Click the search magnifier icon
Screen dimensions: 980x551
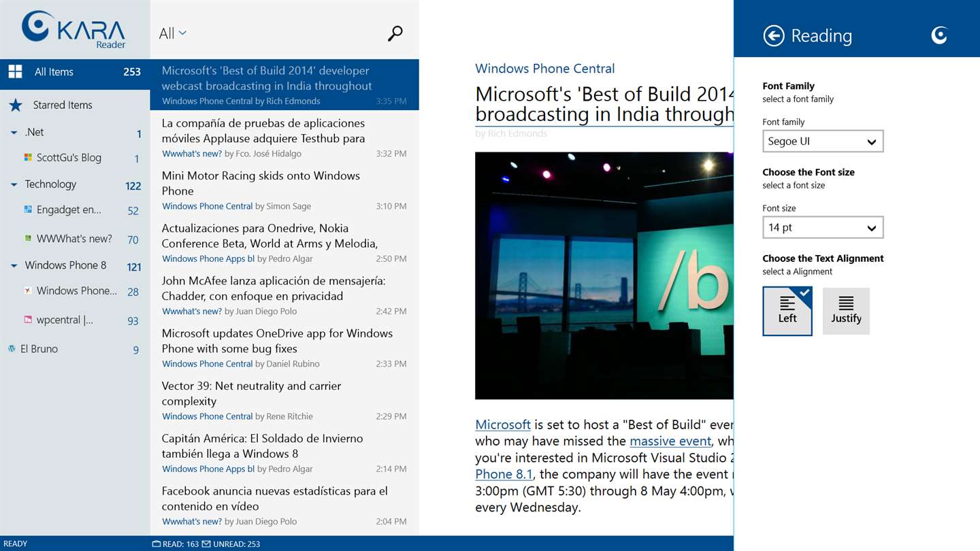coord(395,33)
